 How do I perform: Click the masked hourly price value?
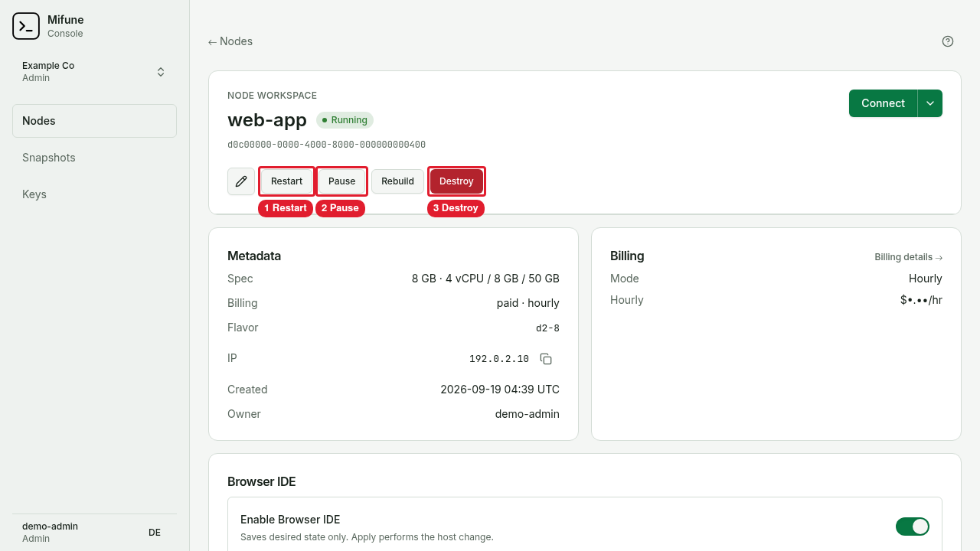tap(921, 300)
